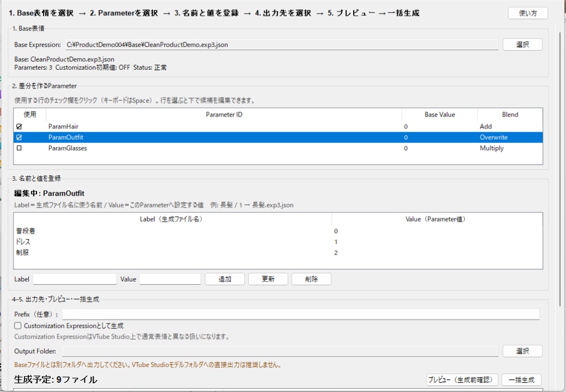Click the 使用 column header
The width and height of the screenshot is (566, 392).
[30, 114]
